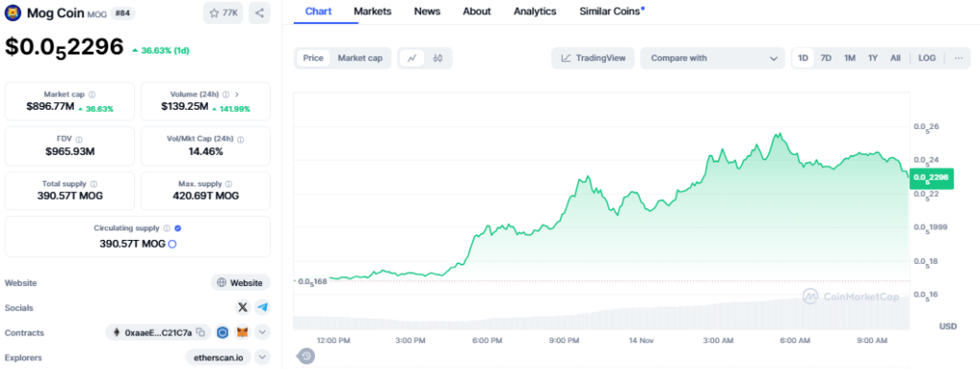Click the share icon button
Viewport: 980px width, 369px height.
pyautogui.click(x=259, y=13)
